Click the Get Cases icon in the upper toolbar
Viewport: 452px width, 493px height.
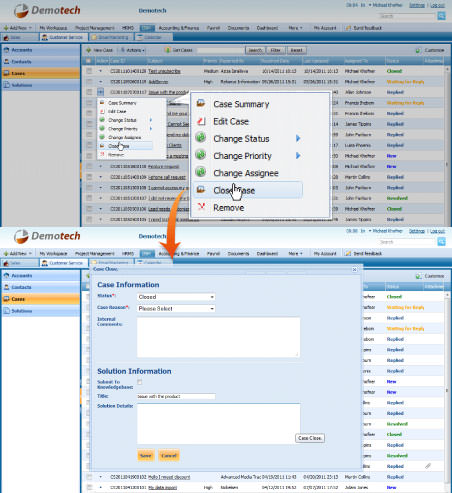click(168, 50)
